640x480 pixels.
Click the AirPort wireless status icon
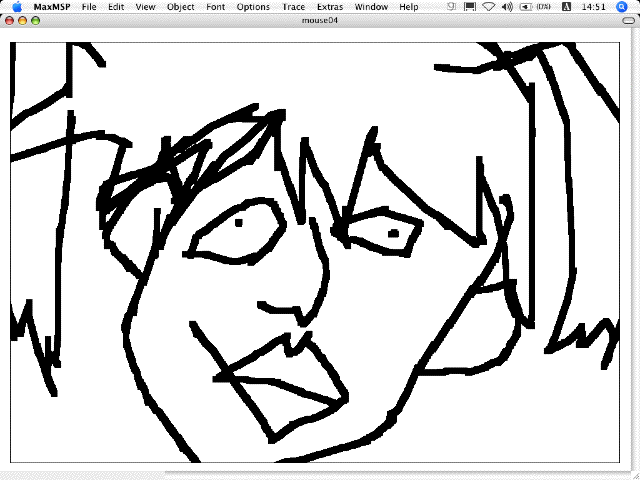click(489, 7)
